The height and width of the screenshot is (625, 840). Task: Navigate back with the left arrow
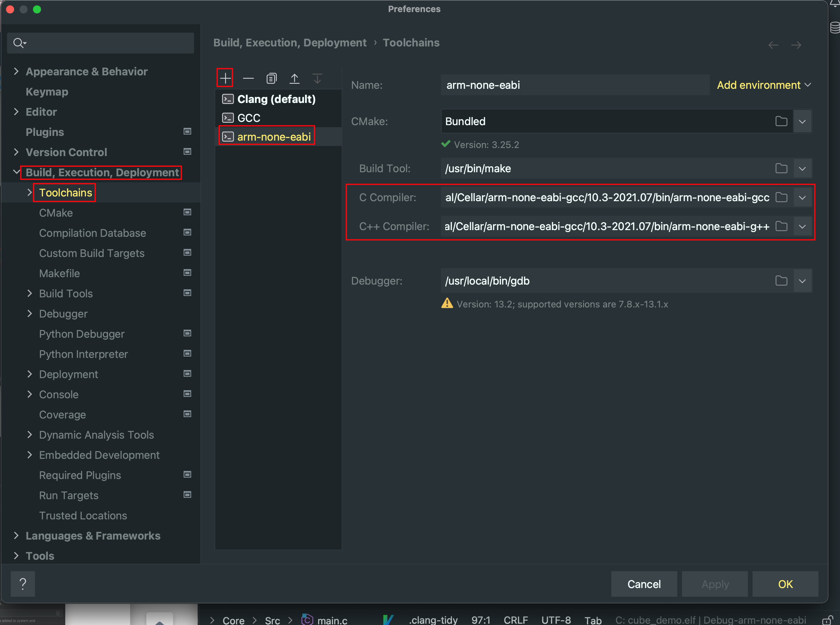[x=773, y=45]
